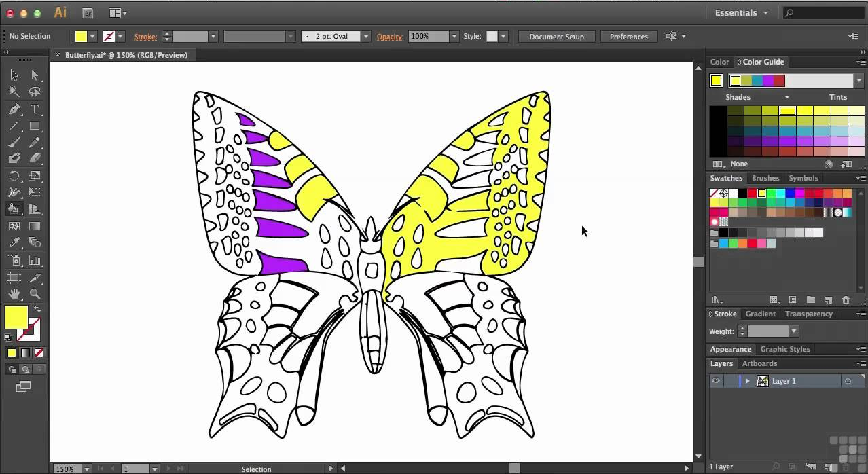868x474 pixels.
Task: Open the Graphic Styles tab
Action: click(x=785, y=349)
